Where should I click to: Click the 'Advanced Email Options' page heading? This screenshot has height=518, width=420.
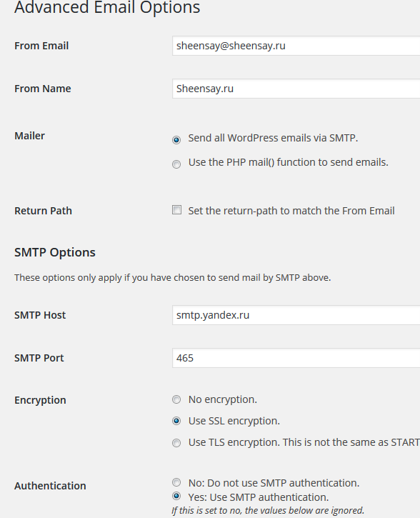pyautogui.click(x=107, y=7)
